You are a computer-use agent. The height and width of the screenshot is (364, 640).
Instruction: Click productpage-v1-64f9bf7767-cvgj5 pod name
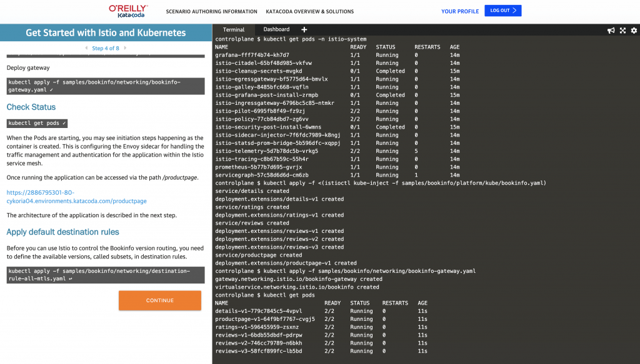click(x=265, y=319)
